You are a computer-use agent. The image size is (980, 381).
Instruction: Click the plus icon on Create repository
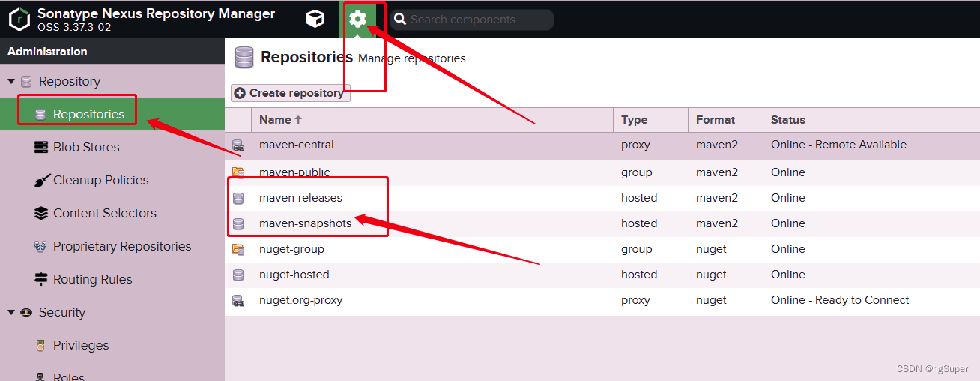pos(240,93)
